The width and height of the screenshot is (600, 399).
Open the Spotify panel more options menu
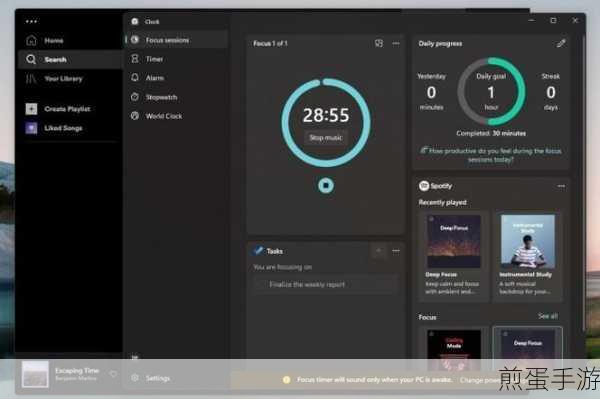click(561, 186)
